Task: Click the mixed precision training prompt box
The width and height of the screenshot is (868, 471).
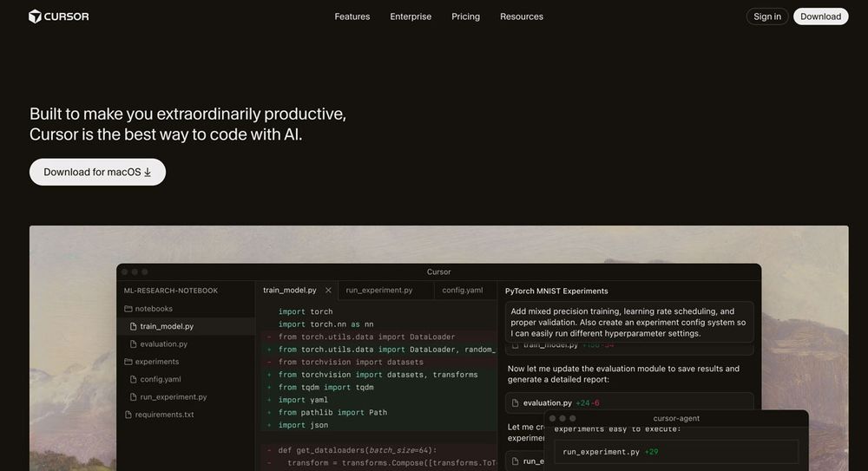Action: click(x=629, y=322)
